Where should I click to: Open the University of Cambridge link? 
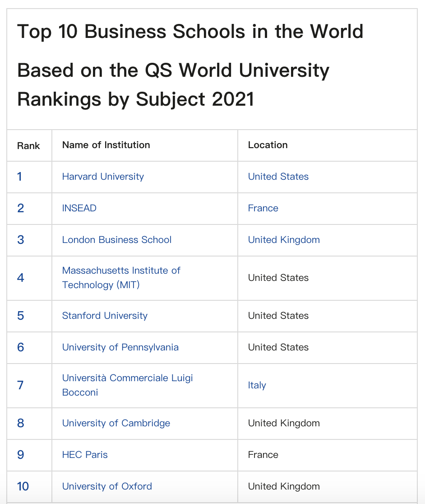pyautogui.click(x=116, y=423)
